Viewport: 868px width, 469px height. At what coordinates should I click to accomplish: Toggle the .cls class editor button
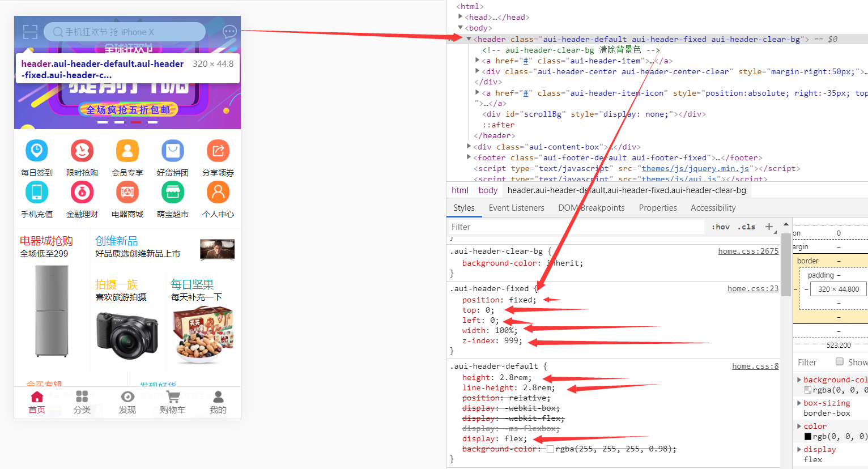tap(746, 227)
